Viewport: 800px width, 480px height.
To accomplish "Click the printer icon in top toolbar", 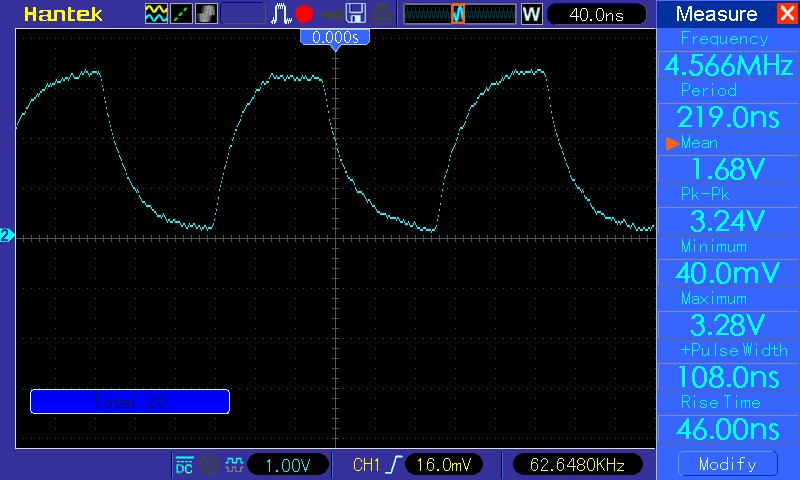I will coord(380,14).
